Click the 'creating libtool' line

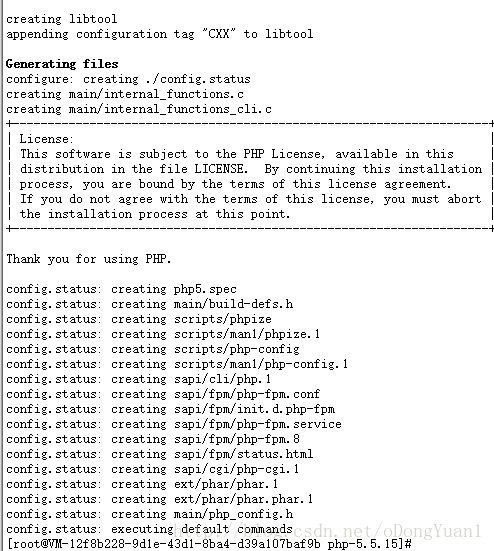(x=61, y=19)
